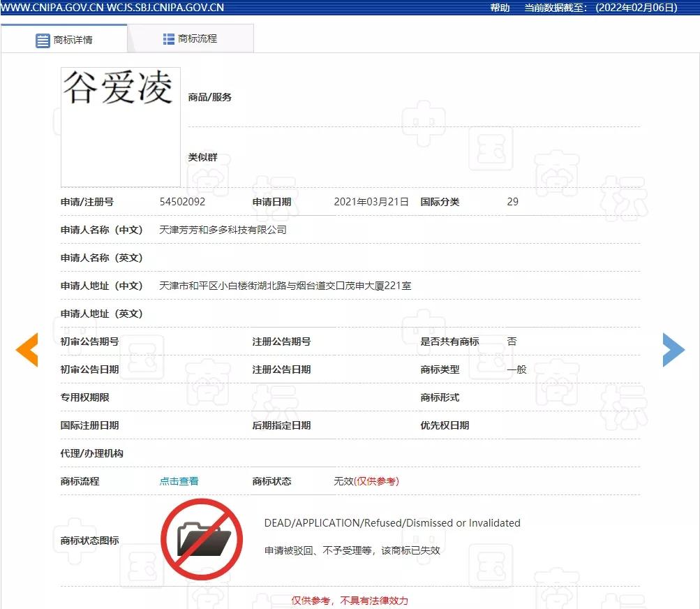Select the applicant address ending 茂申大厦221室
Image resolution: width=700 pixels, height=609 pixels.
285,286
